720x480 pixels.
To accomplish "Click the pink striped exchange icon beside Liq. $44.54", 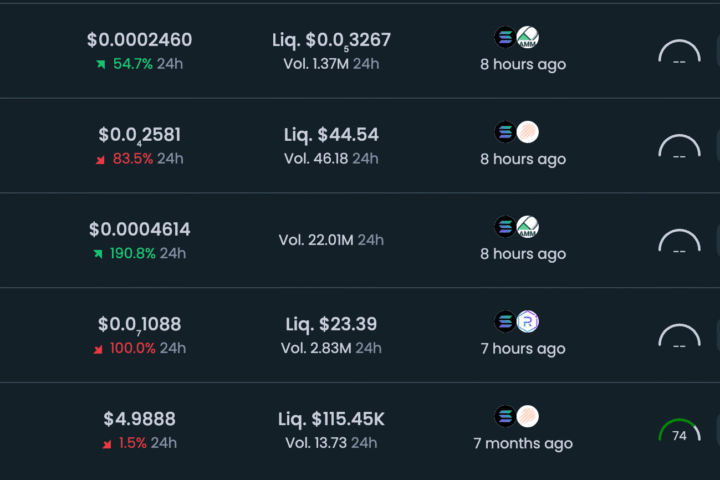I will [x=528, y=132].
